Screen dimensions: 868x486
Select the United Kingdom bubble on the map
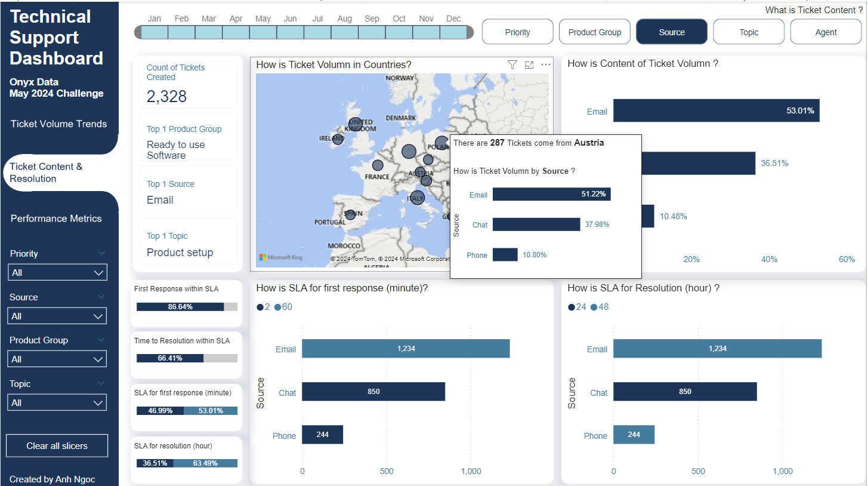coord(354,124)
